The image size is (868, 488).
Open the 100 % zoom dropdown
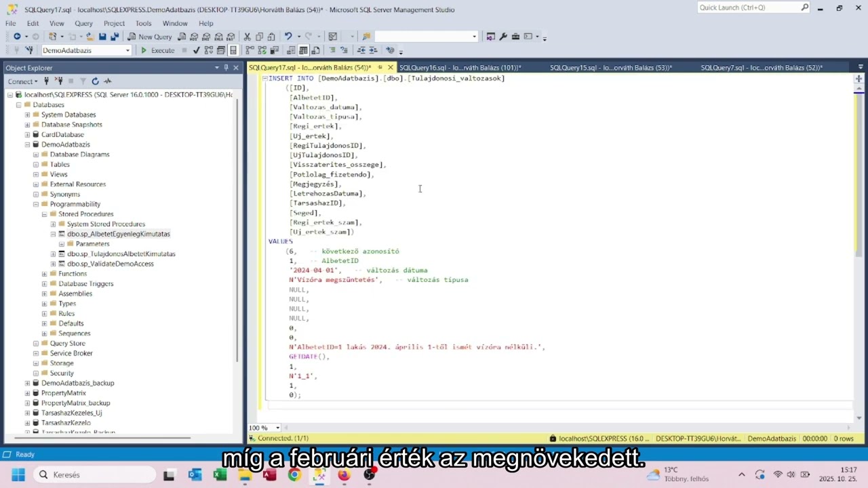pos(277,428)
